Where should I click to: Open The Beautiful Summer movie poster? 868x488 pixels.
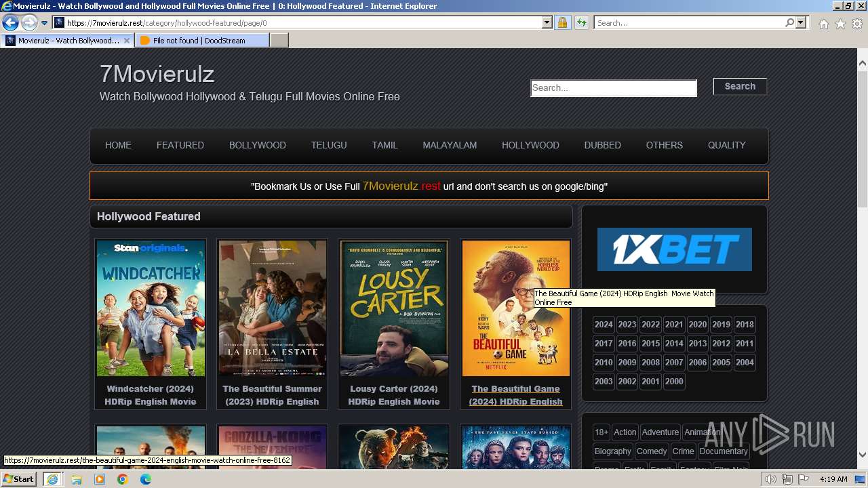tap(272, 308)
